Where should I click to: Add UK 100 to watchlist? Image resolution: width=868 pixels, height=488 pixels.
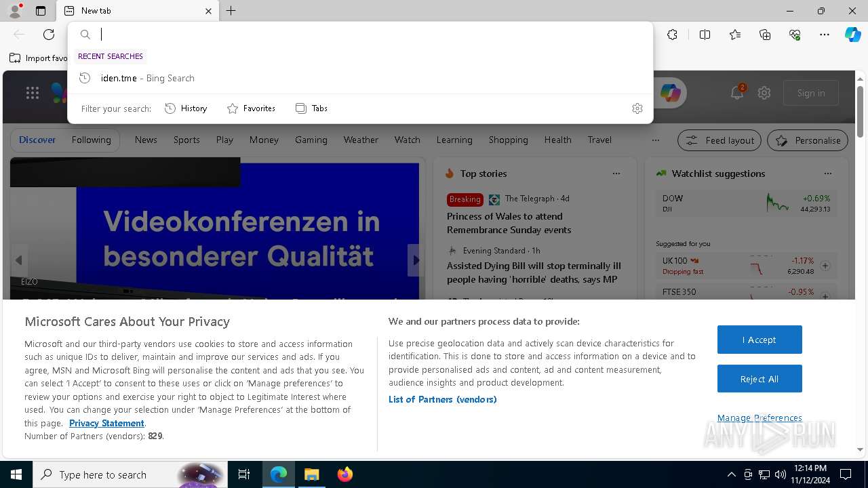click(825, 266)
